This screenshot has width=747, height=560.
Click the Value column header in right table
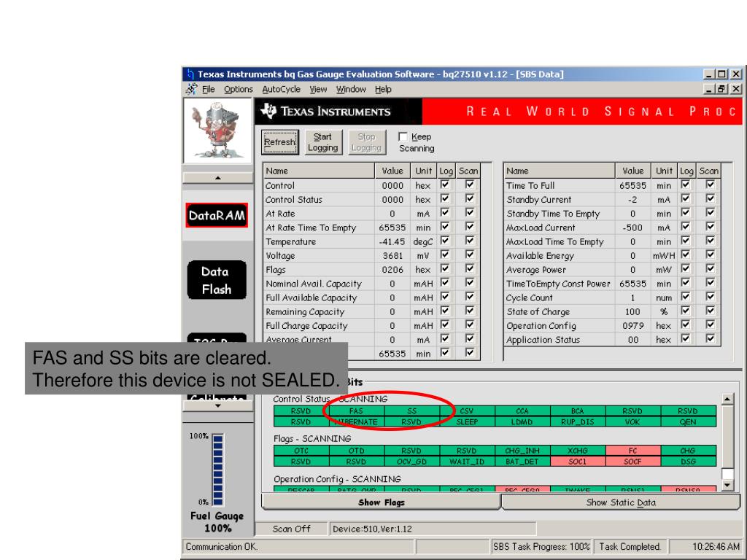[x=632, y=171]
